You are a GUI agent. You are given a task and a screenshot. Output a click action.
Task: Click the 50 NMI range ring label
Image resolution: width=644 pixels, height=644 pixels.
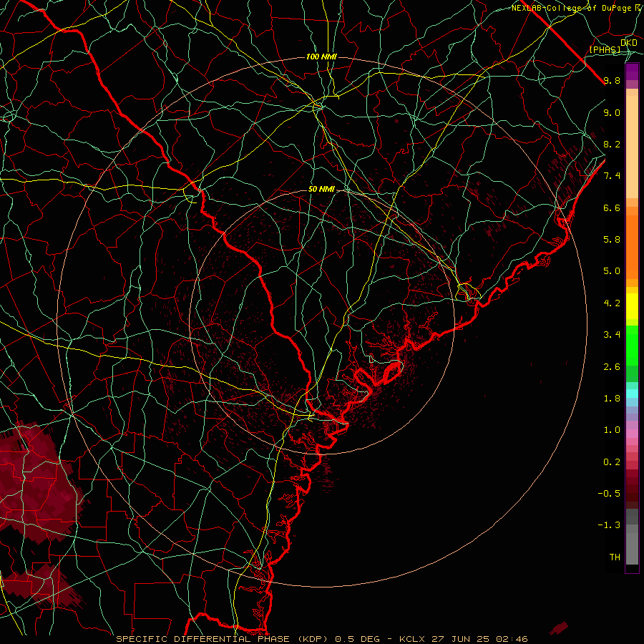click(321, 190)
